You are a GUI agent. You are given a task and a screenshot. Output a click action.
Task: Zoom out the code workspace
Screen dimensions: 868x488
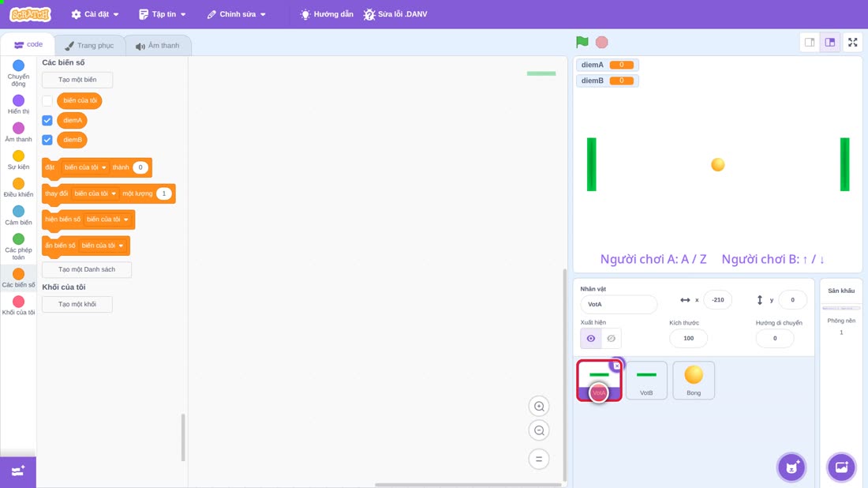click(539, 430)
